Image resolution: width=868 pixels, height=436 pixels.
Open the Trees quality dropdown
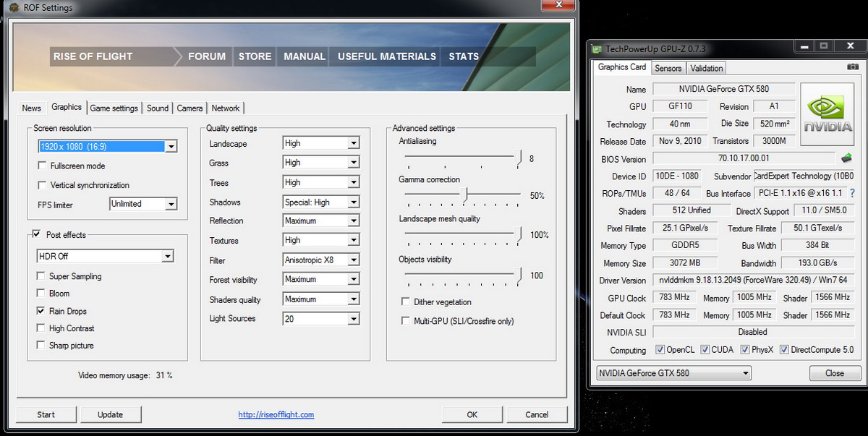pos(321,182)
